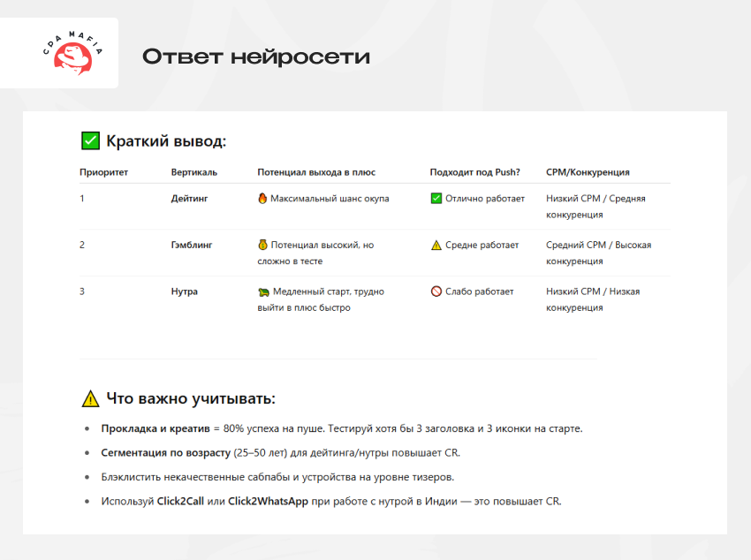The height and width of the screenshot is (560, 751).
Task: Click Низкий CPM / Низкая конкуренция cell
Action: (593, 299)
